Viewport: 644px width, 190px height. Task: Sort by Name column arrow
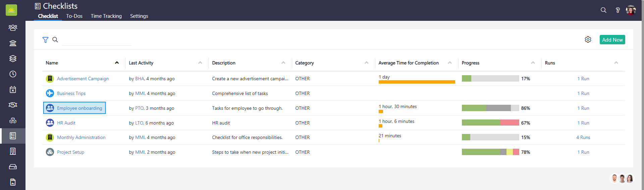click(117, 63)
